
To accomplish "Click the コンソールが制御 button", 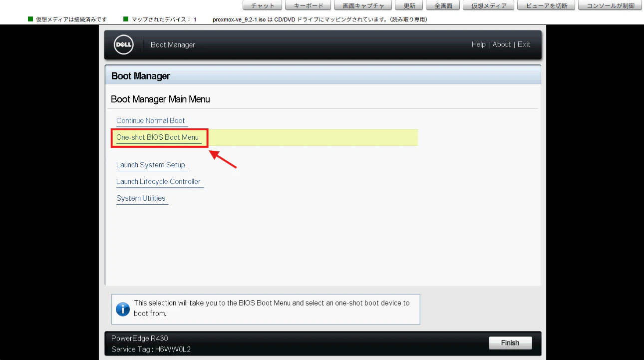I will point(610,5).
